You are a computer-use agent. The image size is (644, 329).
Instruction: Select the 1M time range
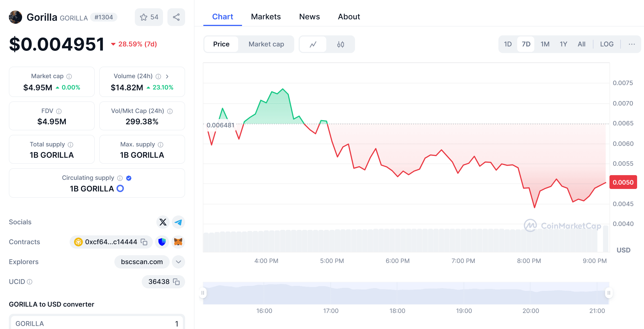click(545, 44)
